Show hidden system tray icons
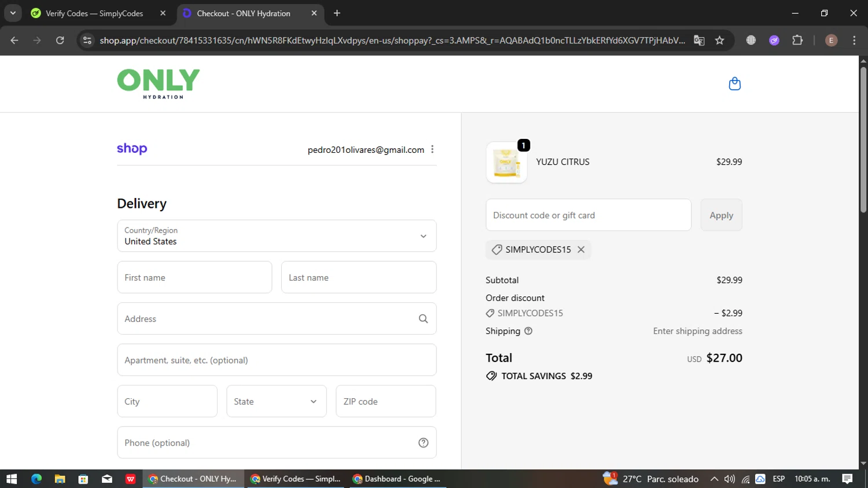The height and width of the screenshot is (488, 868). 714,479
